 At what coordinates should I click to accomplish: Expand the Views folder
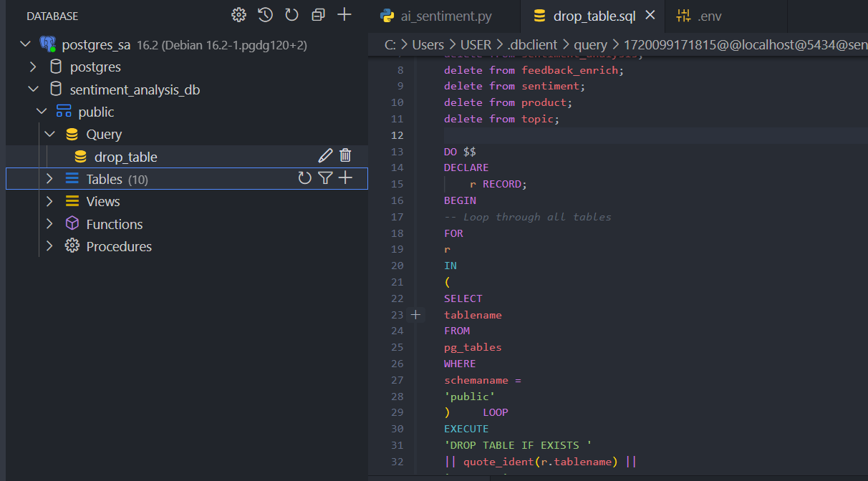tap(49, 201)
